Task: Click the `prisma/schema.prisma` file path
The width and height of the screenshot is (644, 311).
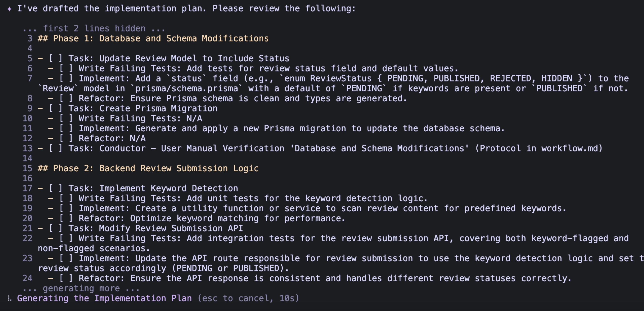Action: click(186, 89)
